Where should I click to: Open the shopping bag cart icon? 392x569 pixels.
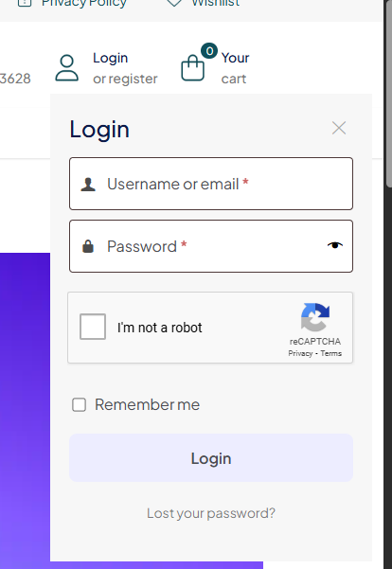point(193,68)
